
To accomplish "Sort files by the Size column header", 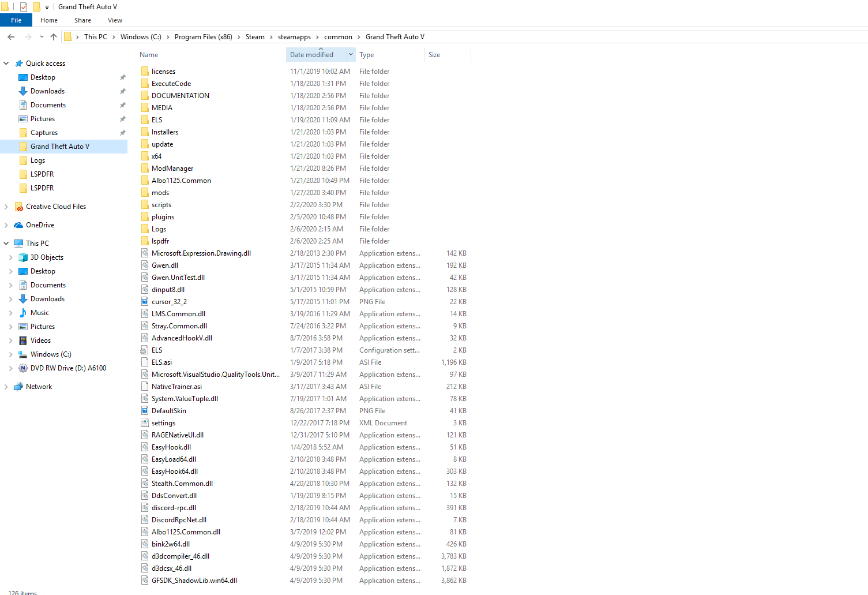I will [x=434, y=55].
